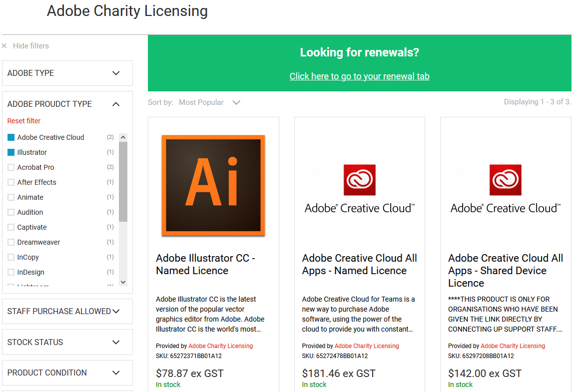Click Adobe Charity Licensing provider under Illustrator CC
This screenshot has width=575, height=392.
[220, 346]
